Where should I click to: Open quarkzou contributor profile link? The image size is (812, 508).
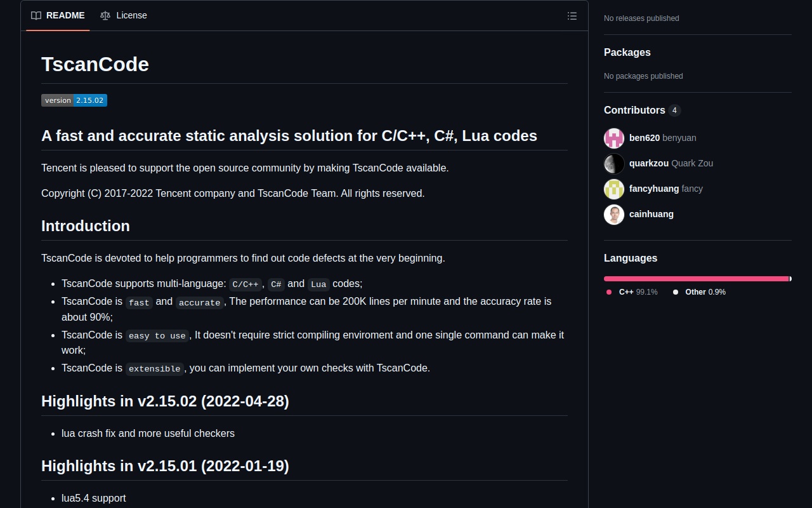coord(649,163)
